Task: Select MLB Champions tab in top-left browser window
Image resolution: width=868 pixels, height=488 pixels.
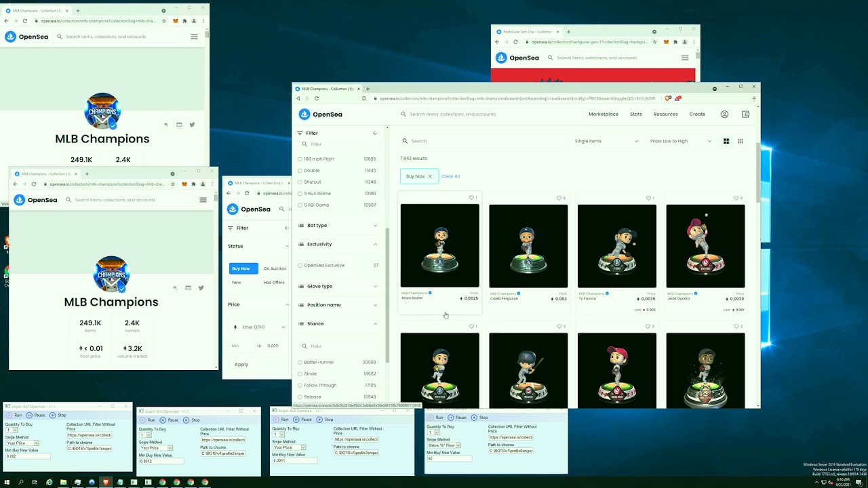Action: coord(36,11)
